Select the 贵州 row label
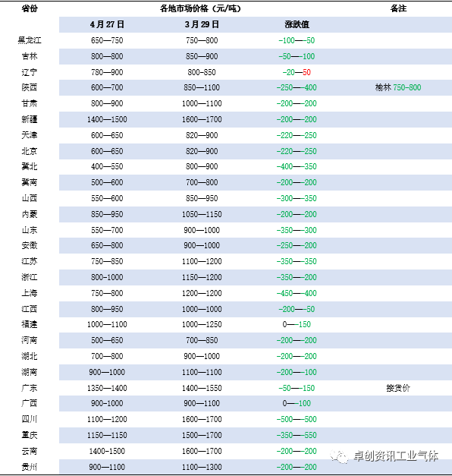 (30, 467)
